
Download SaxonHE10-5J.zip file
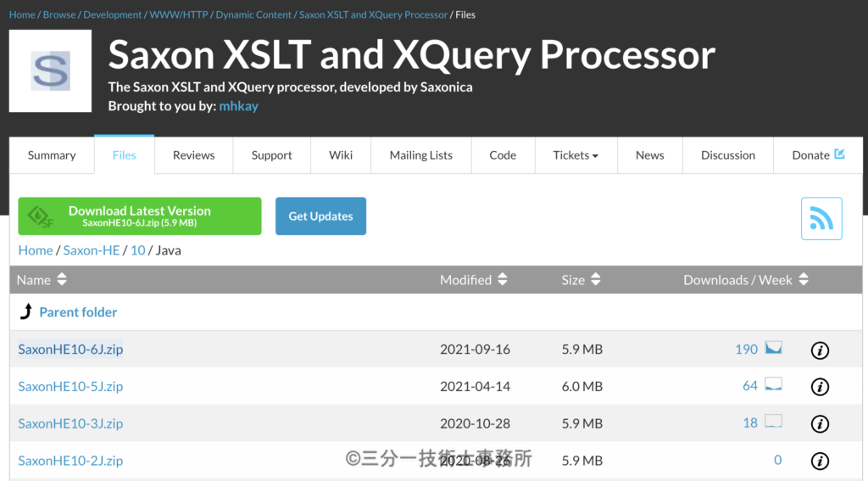[70, 386]
